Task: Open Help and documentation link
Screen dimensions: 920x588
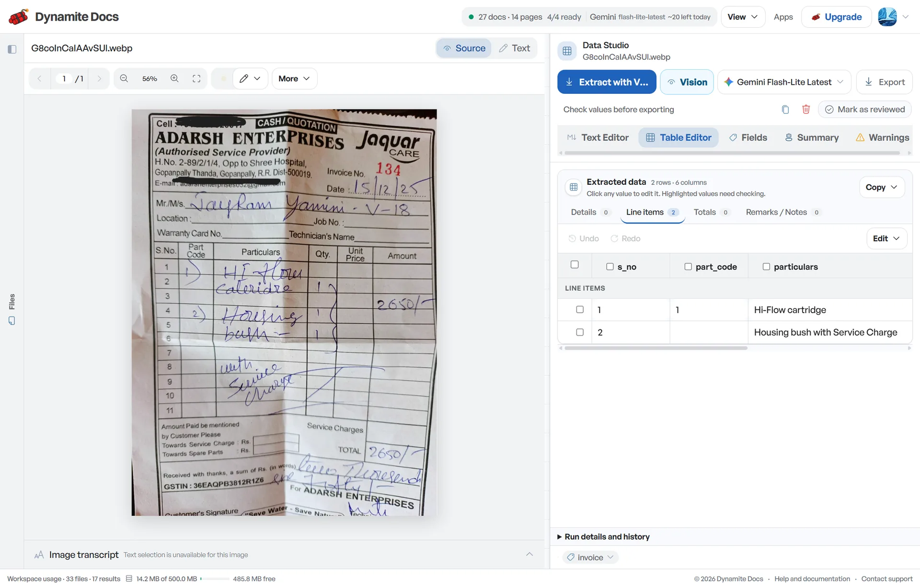Action: coord(812,579)
